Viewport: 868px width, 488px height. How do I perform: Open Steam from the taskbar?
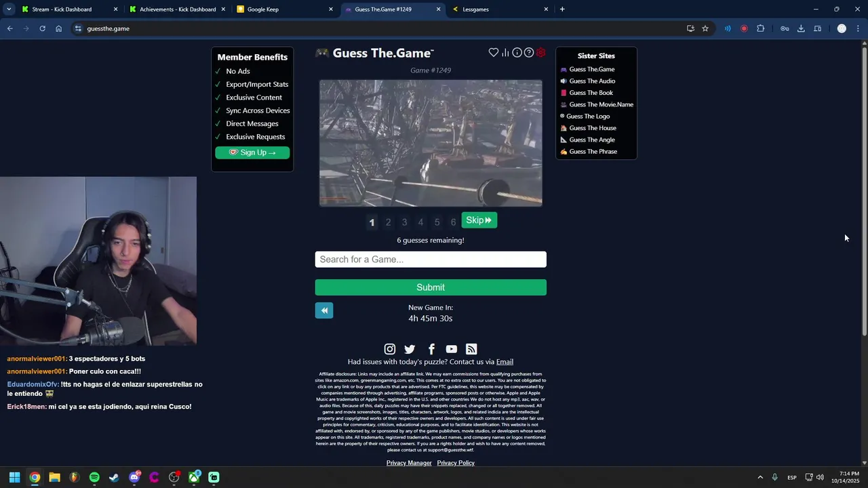tap(114, 477)
